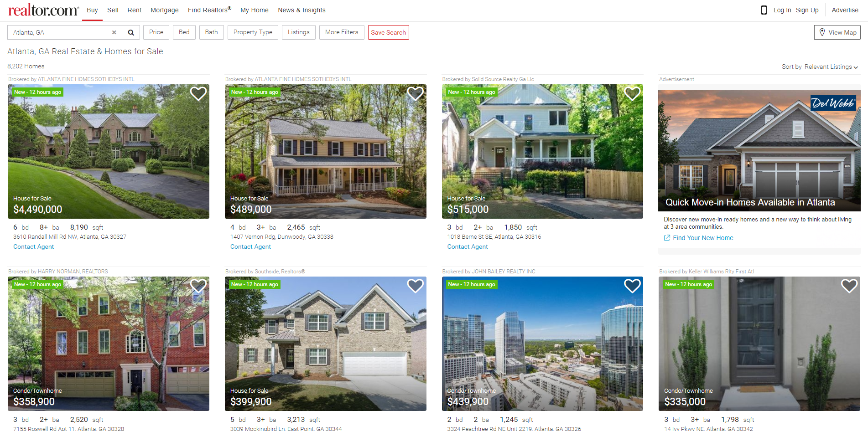Click Contact Agent for 3610 Randall Mill
868x431 pixels.
click(x=33, y=246)
